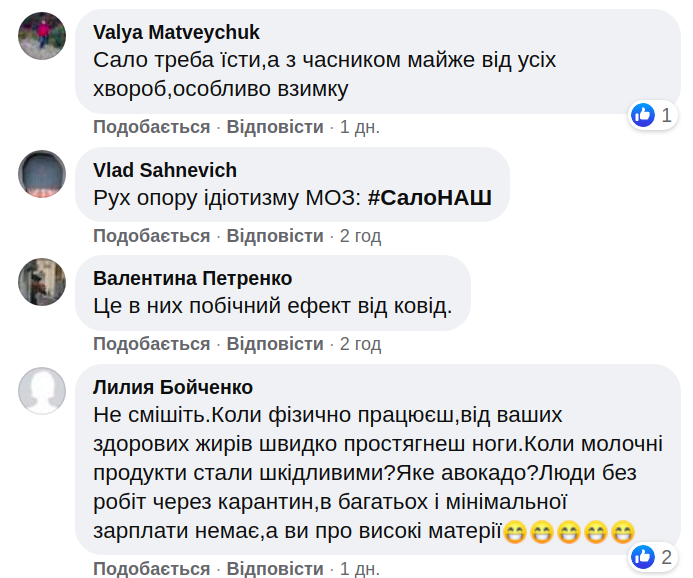This screenshot has width=693, height=578.
Task: Click like reaction icon on Valya's comment
Action: 643,115
